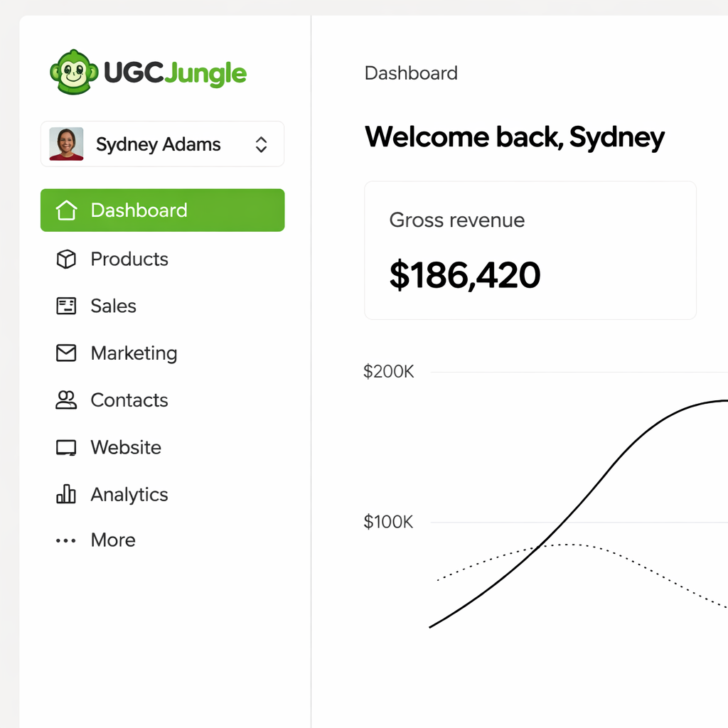Open Sales via the receipt icon

coord(66,306)
